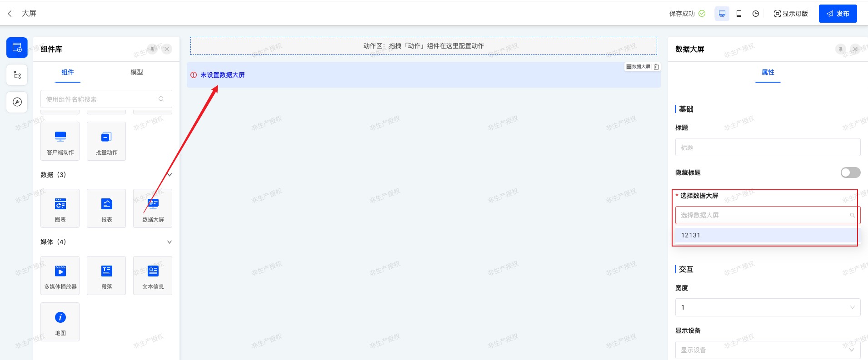This screenshot has height=360, width=868.
Task: Select the 文本信息 component
Action: tap(153, 276)
